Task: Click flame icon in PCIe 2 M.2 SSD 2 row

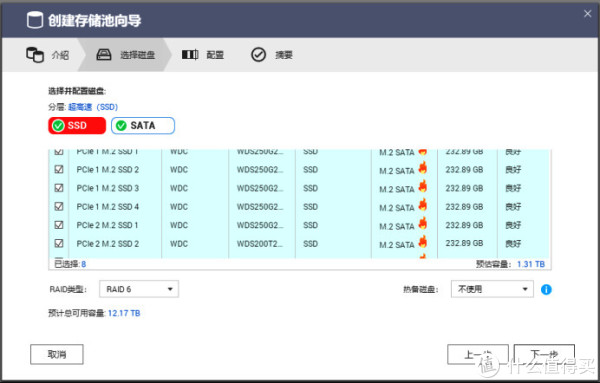Action: pyautogui.click(x=422, y=241)
